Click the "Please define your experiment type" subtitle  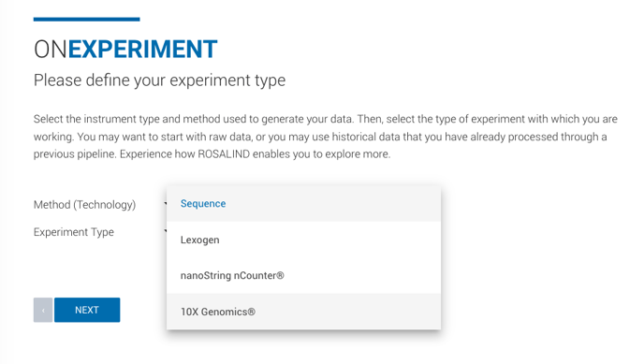pyautogui.click(x=159, y=80)
